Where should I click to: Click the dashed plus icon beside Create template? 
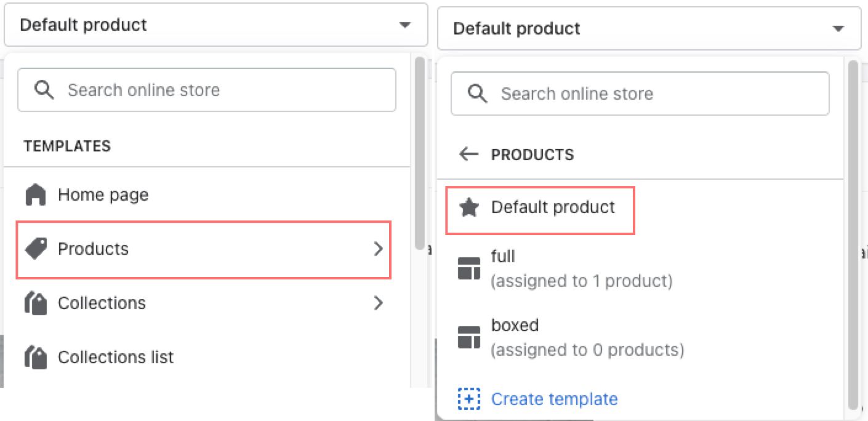[x=469, y=399]
